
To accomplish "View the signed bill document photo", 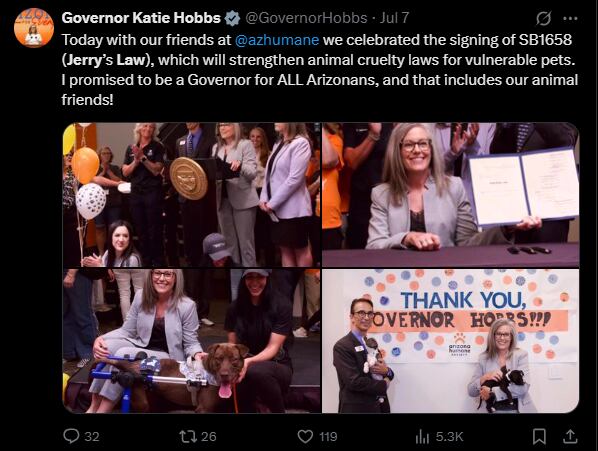I will (x=451, y=195).
